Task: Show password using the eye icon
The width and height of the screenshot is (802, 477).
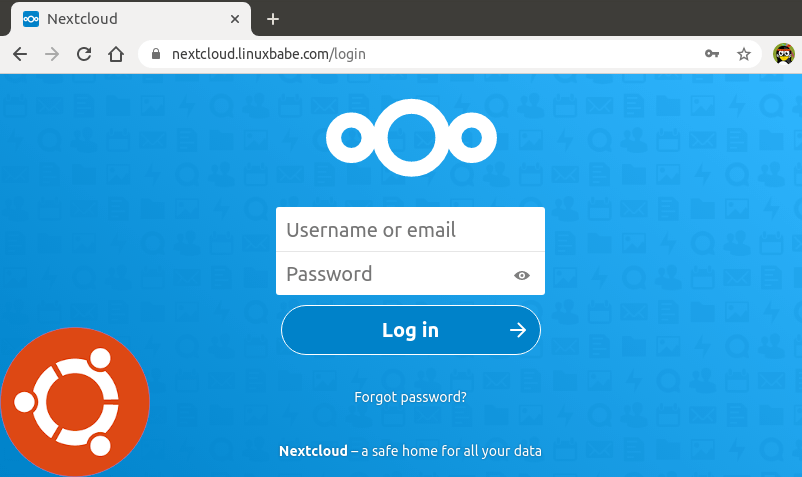Action: point(522,275)
